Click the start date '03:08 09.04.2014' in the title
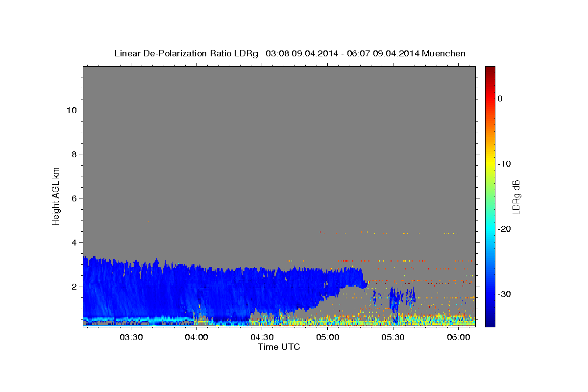The image size is (588, 392). pos(302,53)
